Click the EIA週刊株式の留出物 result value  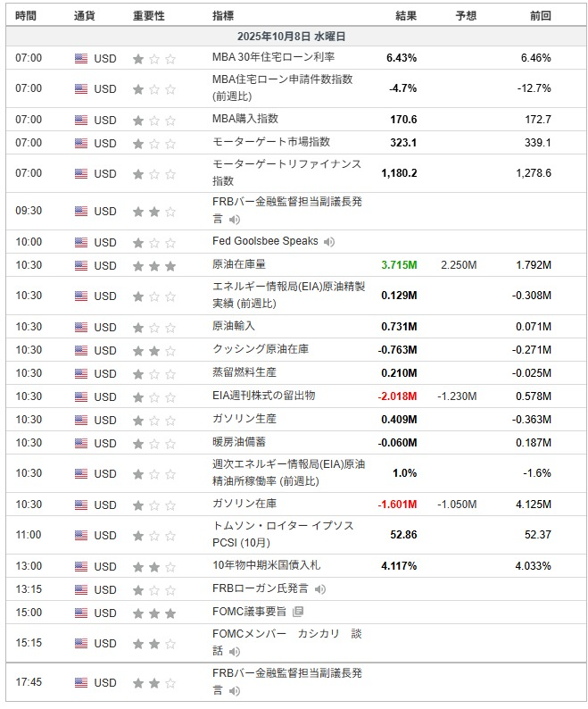(x=398, y=396)
